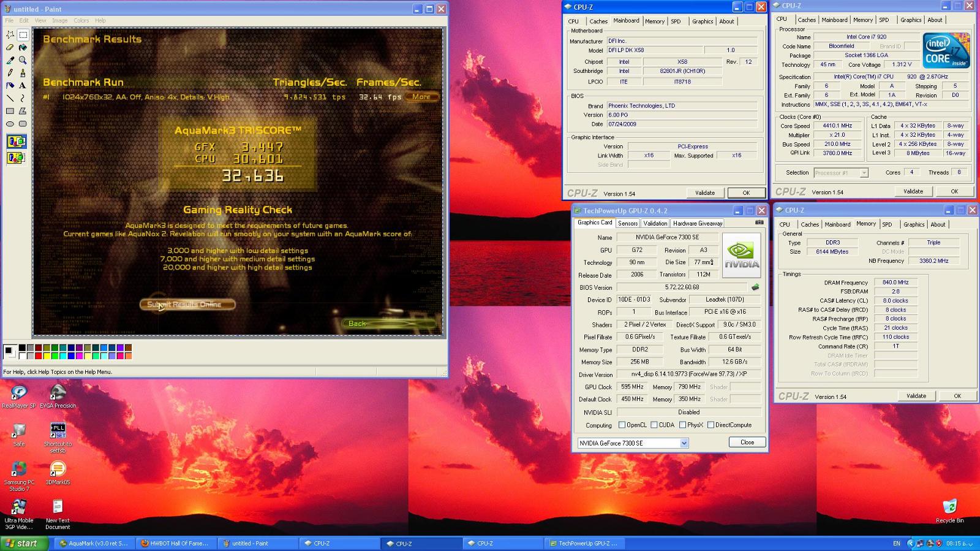This screenshot has width=980, height=551.
Task: Select the Text tool in Paint
Action: pyautogui.click(x=23, y=86)
